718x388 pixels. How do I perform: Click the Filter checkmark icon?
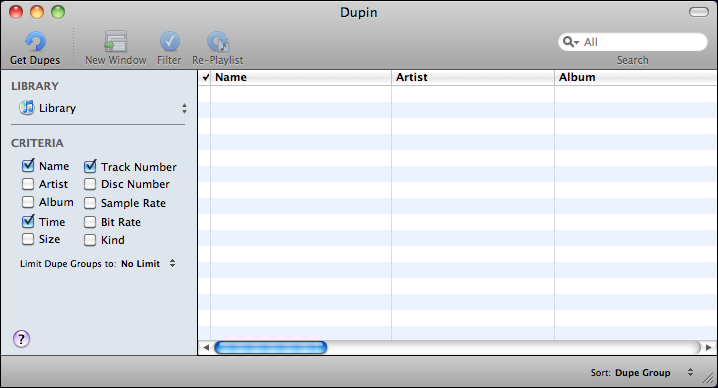(x=169, y=42)
